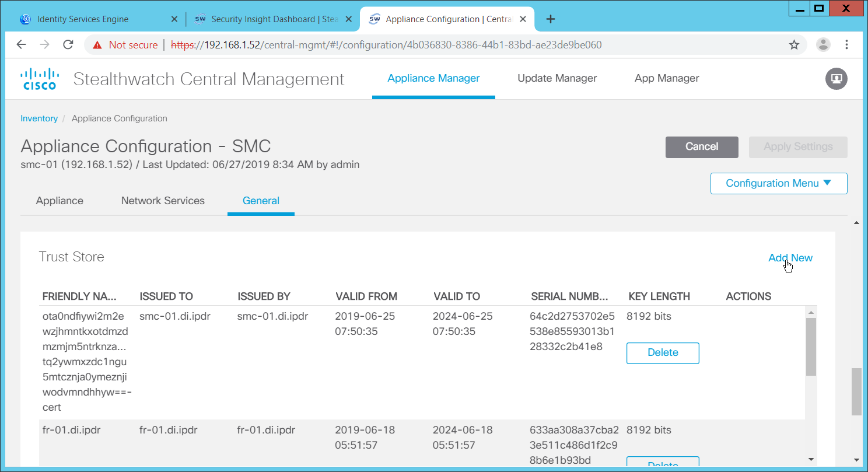Reload the page using the refresh icon
Image resolution: width=868 pixels, height=472 pixels.
point(68,45)
